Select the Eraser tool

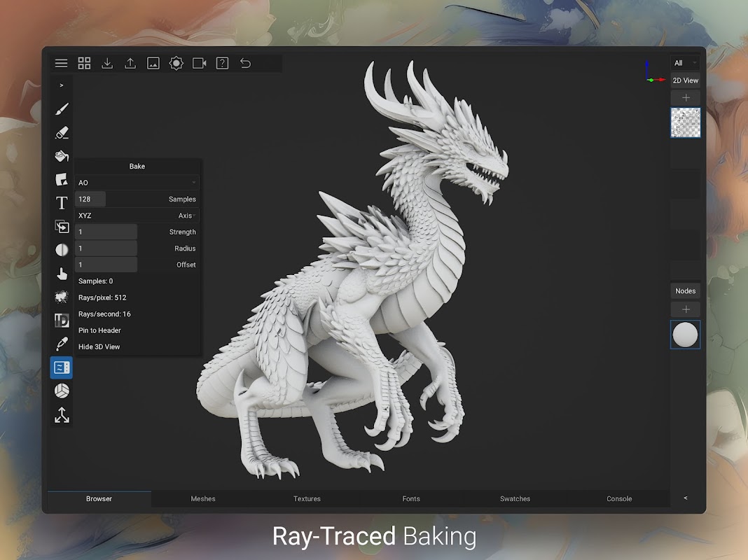pyautogui.click(x=62, y=132)
